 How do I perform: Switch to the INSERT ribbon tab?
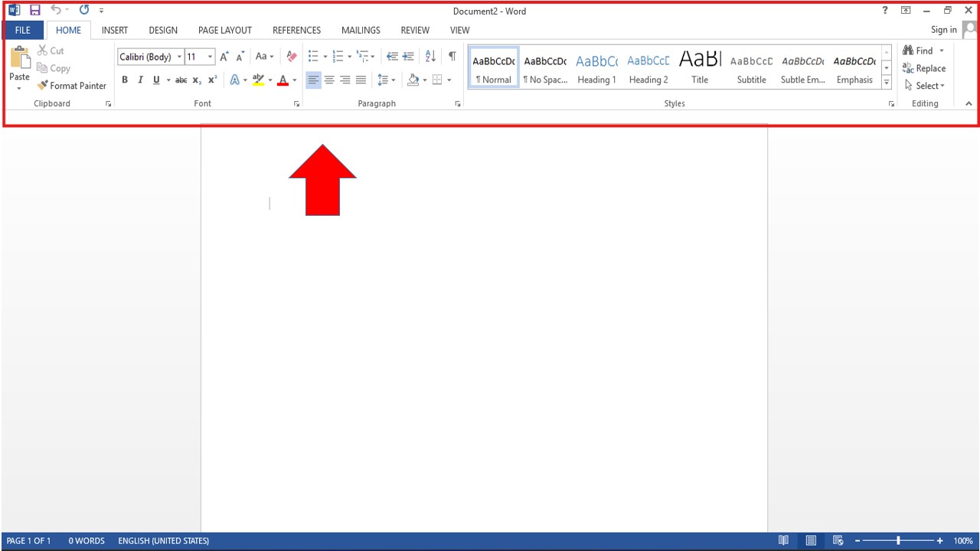point(115,30)
